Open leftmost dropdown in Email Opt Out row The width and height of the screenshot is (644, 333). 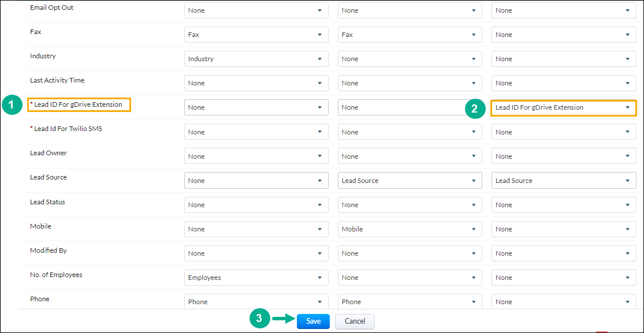click(256, 10)
